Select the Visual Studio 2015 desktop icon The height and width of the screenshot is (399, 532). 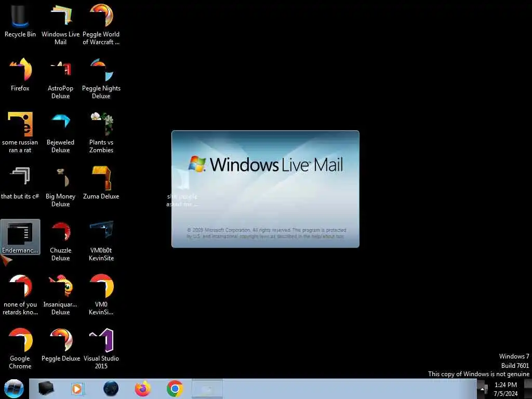click(x=101, y=348)
